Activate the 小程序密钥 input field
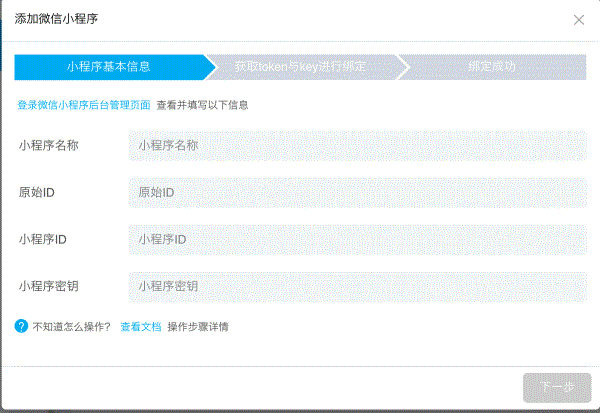This screenshot has width=600, height=413. pyautogui.click(x=357, y=286)
